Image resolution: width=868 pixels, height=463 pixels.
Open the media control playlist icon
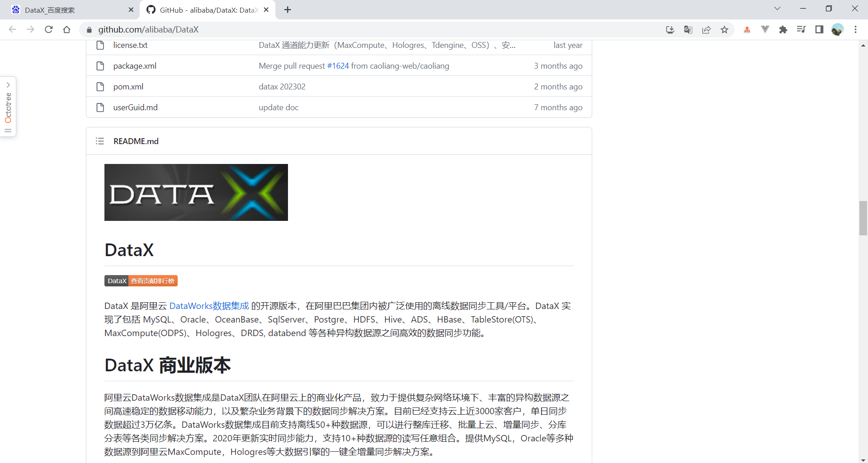[x=801, y=29]
